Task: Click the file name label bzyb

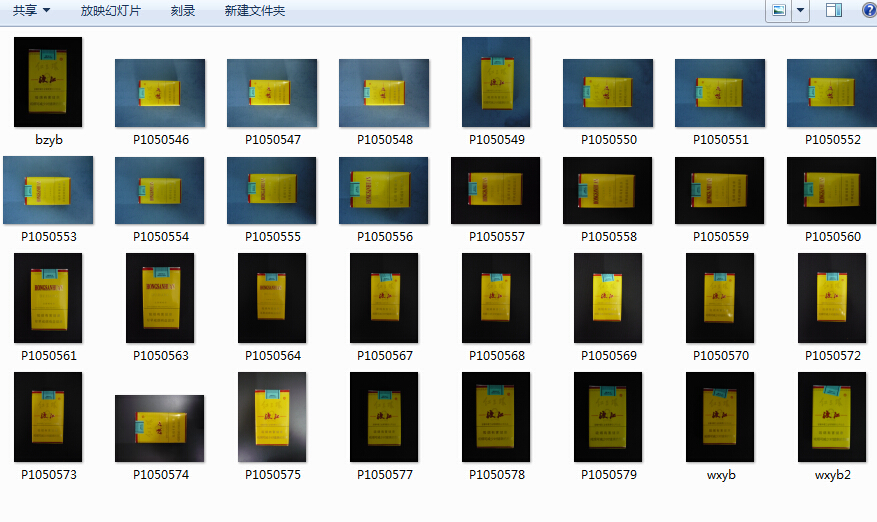Action: tap(49, 140)
